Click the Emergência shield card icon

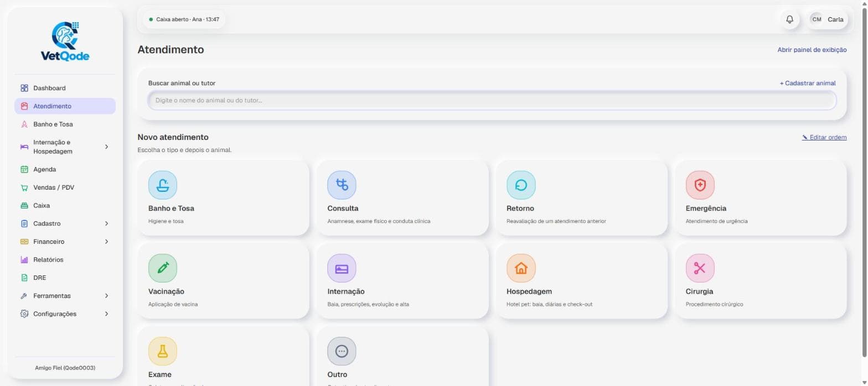pyautogui.click(x=700, y=185)
